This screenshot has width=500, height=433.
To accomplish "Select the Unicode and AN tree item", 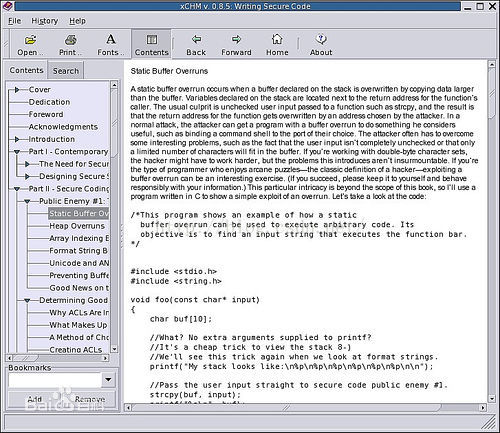I will point(79,263).
